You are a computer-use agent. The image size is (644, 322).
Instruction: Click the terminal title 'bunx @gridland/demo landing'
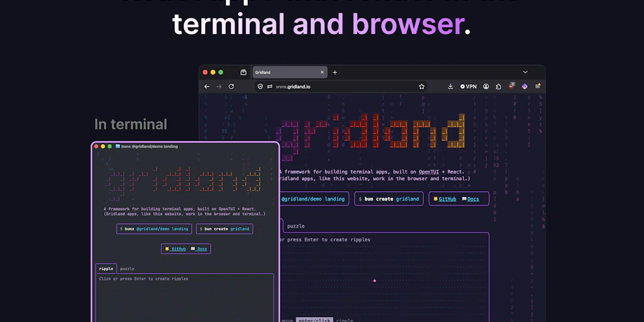coord(150,146)
